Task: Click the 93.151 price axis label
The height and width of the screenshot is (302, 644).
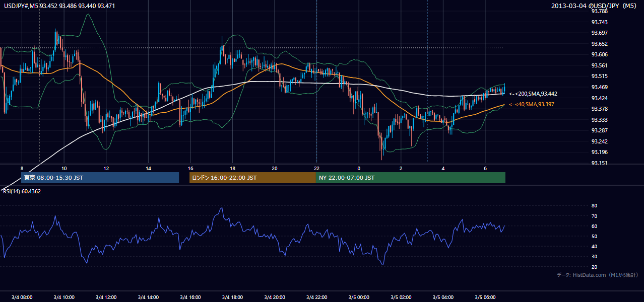Action: click(599, 163)
